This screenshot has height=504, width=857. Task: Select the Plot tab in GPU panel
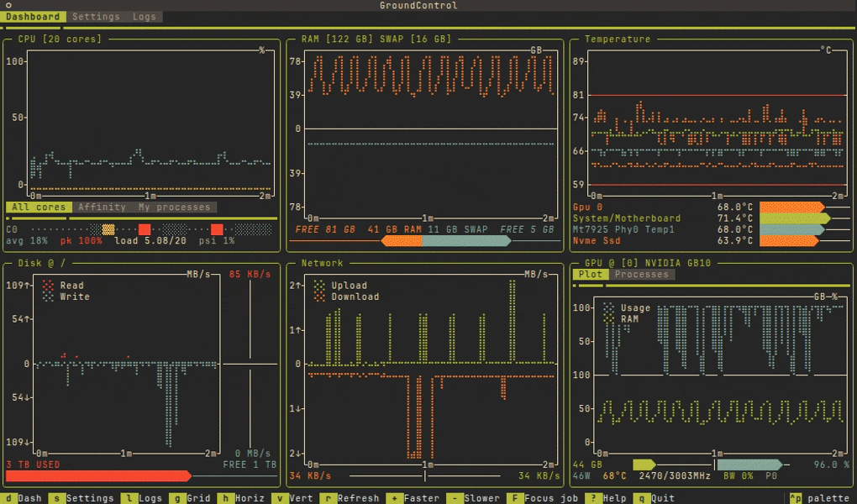pos(591,275)
